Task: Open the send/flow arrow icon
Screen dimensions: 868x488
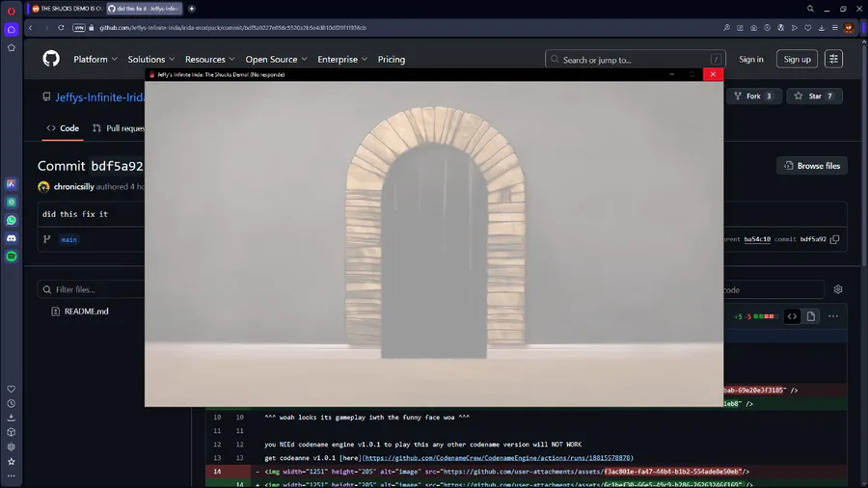Action: 795,28
